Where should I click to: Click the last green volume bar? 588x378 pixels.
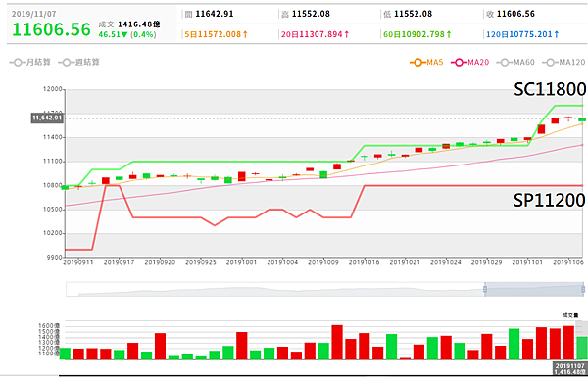582,348
